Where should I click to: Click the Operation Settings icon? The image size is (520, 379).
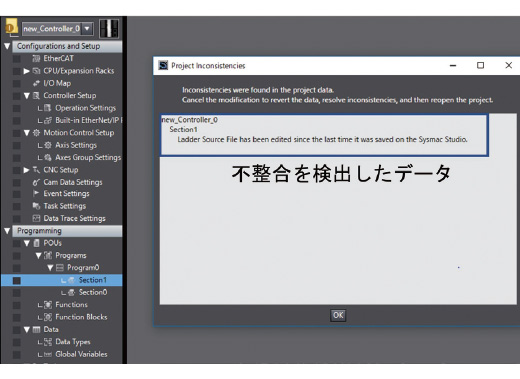tap(48, 108)
